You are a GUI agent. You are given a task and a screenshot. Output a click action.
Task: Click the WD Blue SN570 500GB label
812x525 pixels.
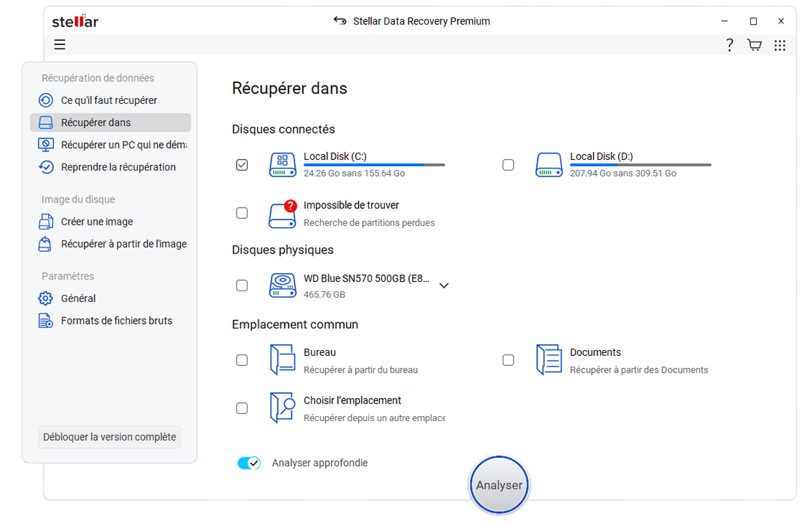pos(367,278)
